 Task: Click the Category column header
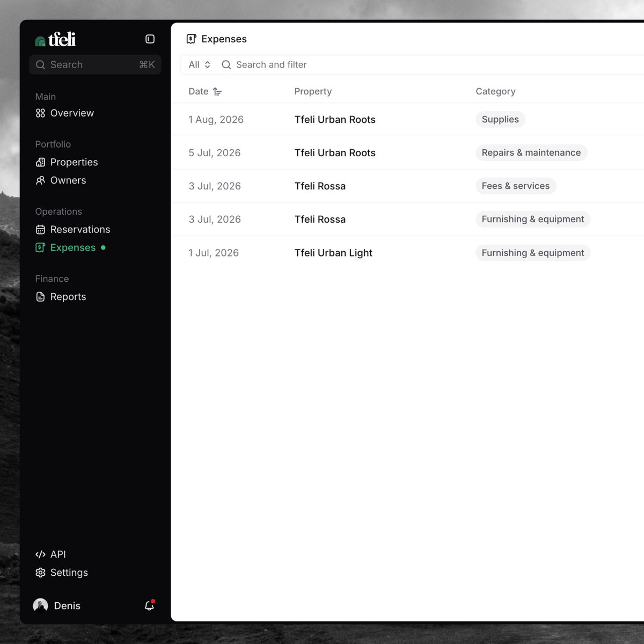coord(495,92)
